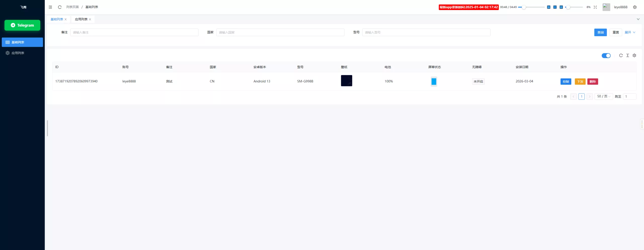644x250 pixels.
Task: Click 控制 button for leye8888 device
Action: tap(566, 81)
